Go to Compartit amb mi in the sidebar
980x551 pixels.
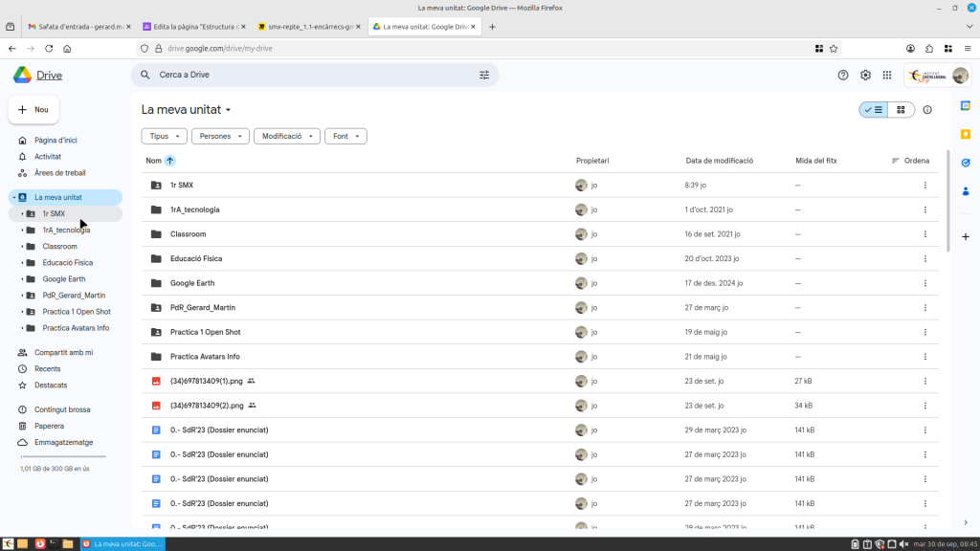(x=63, y=352)
